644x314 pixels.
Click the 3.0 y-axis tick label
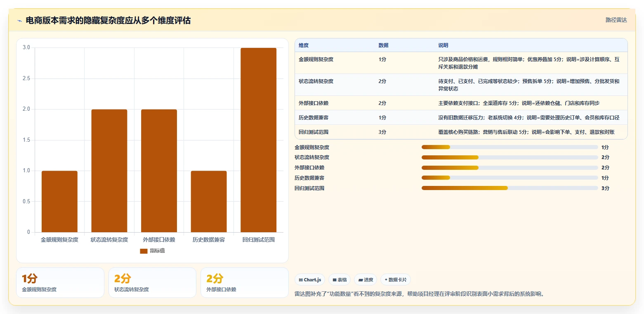(x=26, y=48)
